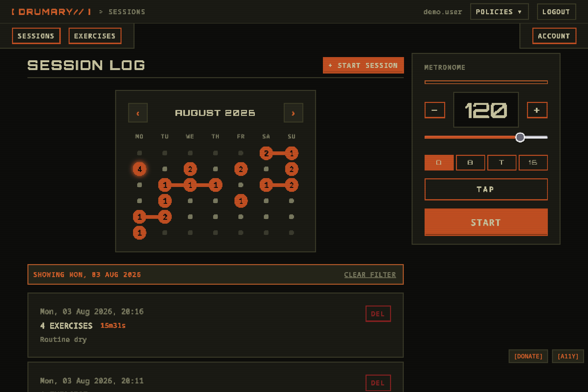Select quarter-note subdivision in metronome
The image size is (588, 392).
pos(439,162)
